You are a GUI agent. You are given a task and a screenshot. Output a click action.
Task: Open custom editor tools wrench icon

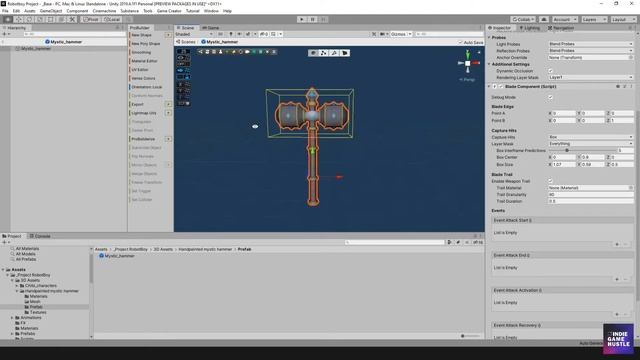click(72, 19)
